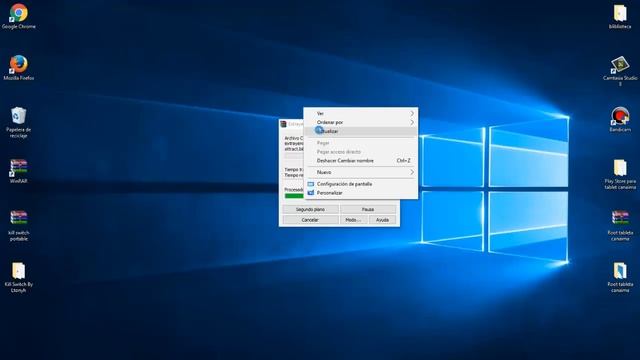Select the Kill Switch By Ltonyh folder

pyautogui.click(x=18, y=277)
